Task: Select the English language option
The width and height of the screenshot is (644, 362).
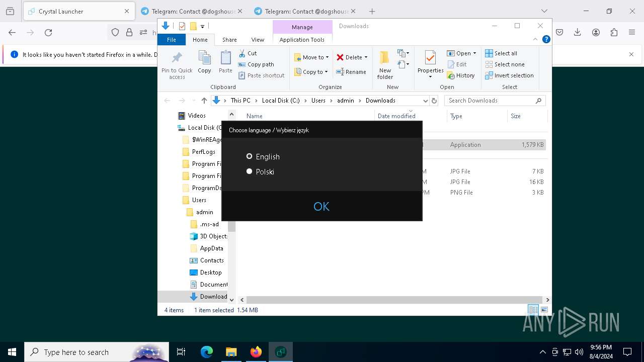Action: pos(263,157)
